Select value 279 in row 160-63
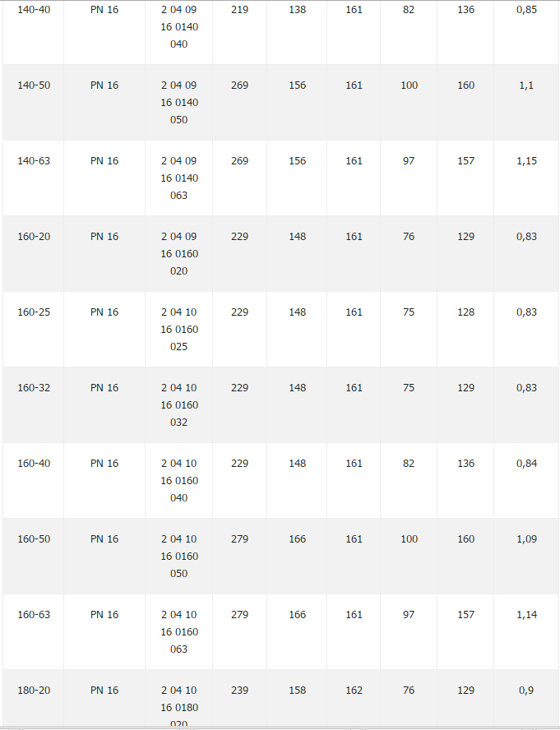This screenshot has height=730, width=560. click(239, 615)
